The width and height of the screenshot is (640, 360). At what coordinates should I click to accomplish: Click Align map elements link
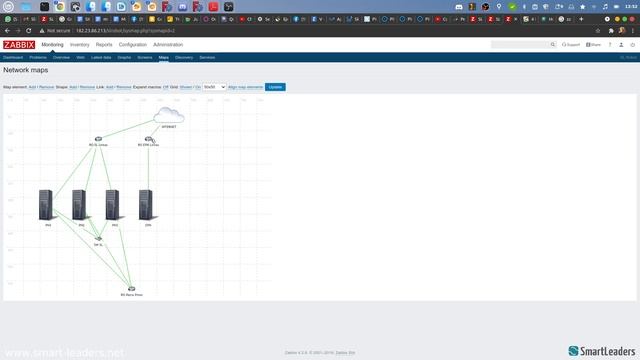tap(245, 87)
